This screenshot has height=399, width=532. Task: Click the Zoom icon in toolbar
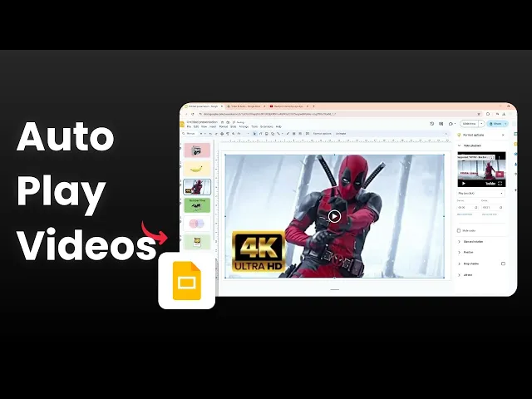pyautogui.click(x=233, y=134)
